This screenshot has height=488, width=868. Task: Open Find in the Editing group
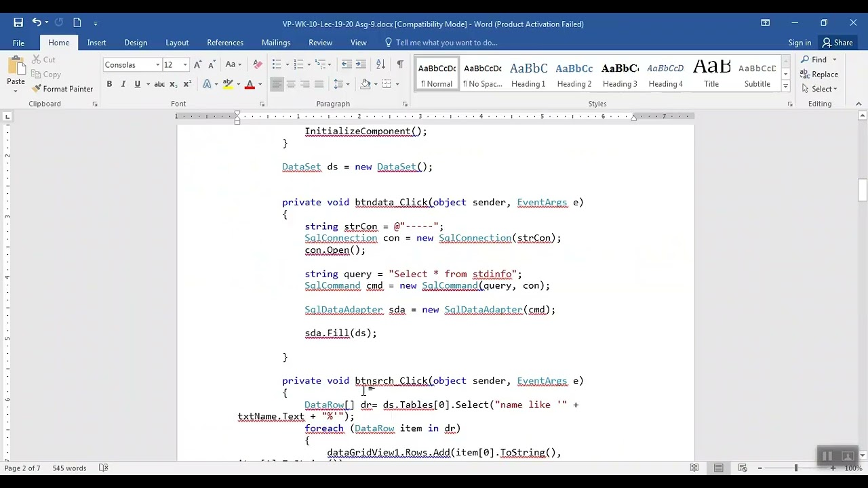[814, 60]
